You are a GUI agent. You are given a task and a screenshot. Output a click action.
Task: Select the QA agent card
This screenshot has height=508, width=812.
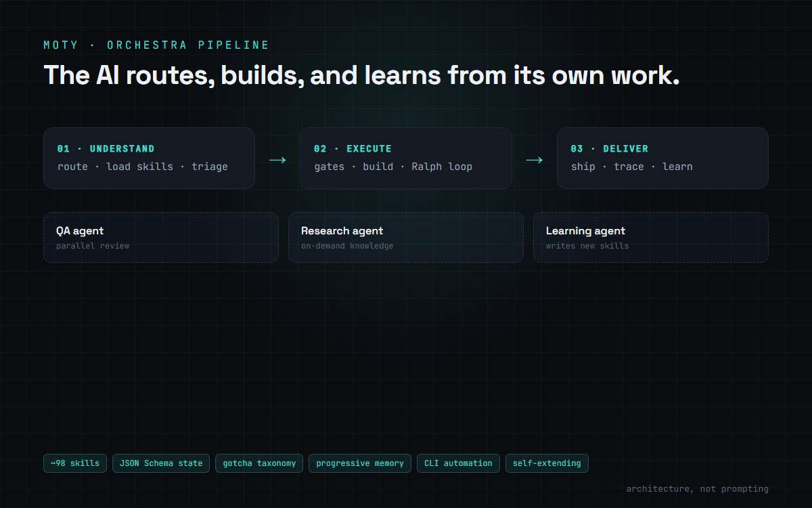161,237
